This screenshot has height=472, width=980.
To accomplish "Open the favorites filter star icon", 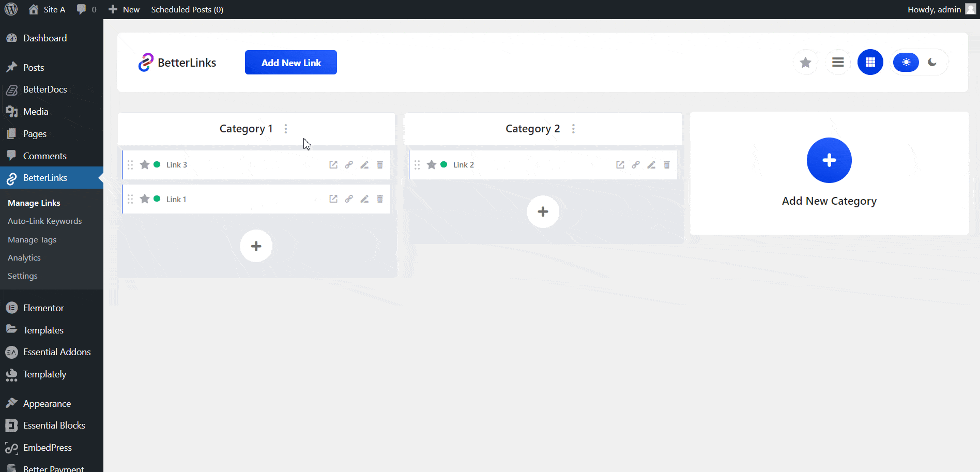I will [805, 62].
